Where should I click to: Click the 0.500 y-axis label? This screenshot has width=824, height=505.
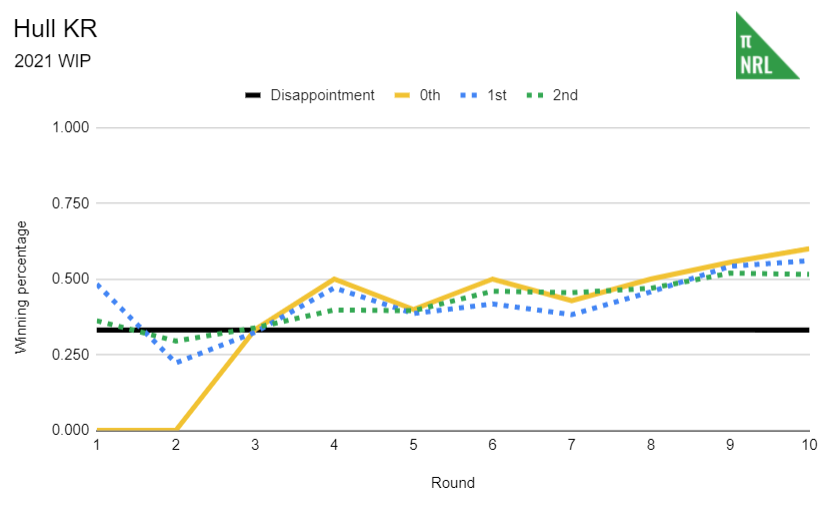point(70,279)
